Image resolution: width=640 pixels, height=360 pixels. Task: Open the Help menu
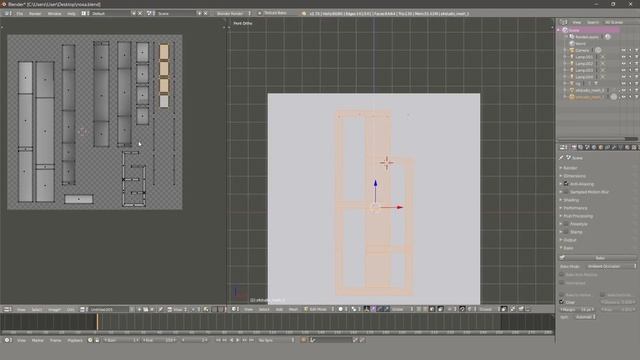pos(71,13)
